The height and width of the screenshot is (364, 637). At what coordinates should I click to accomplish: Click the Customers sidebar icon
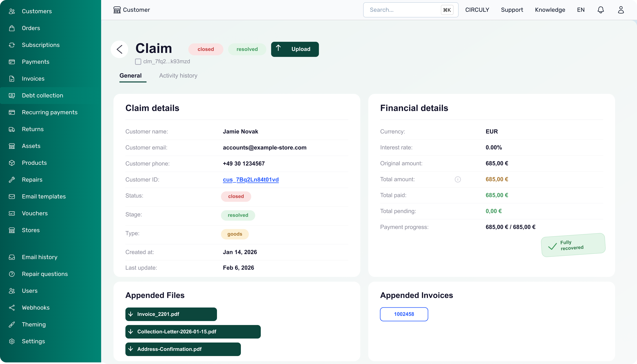tap(12, 11)
